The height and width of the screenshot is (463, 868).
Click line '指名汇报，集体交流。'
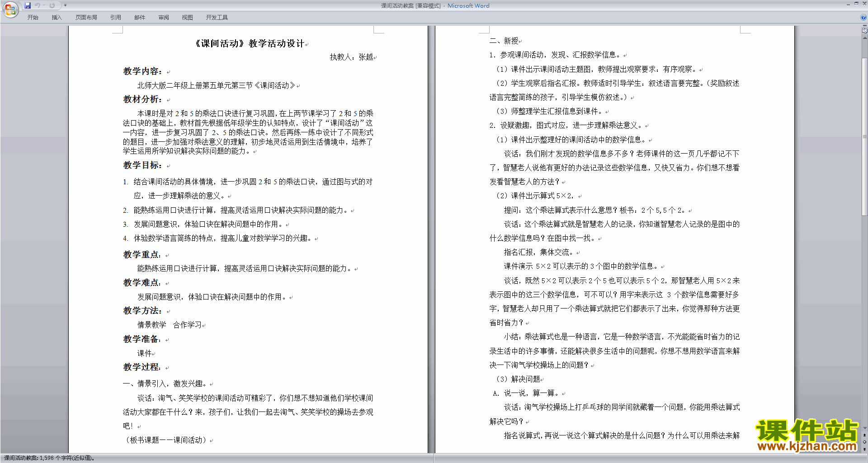pyautogui.click(x=539, y=252)
